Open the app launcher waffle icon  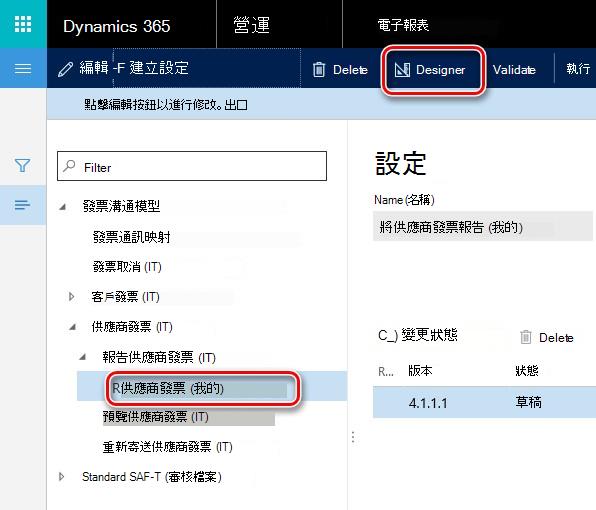click(23, 24)
